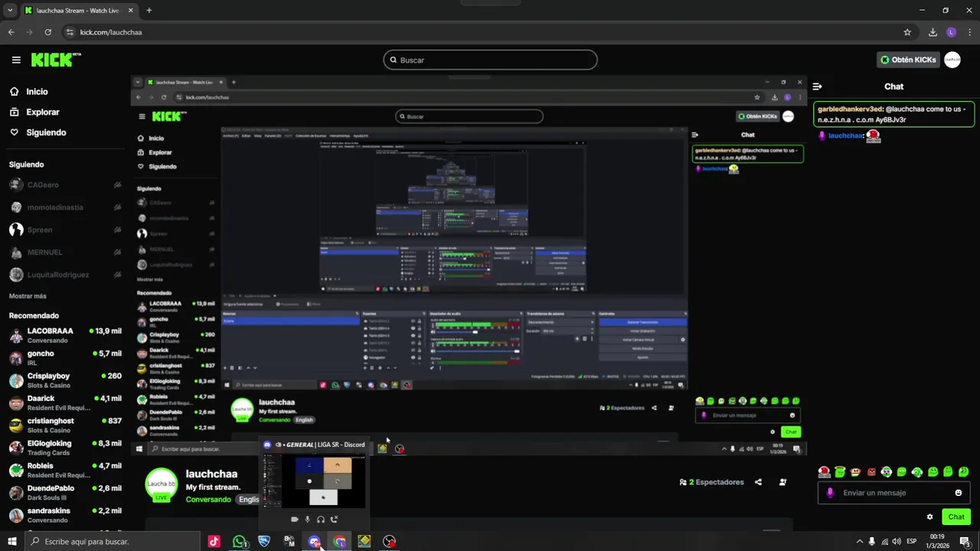Open OBS Studio from taskbar

[x=390, y=541]
